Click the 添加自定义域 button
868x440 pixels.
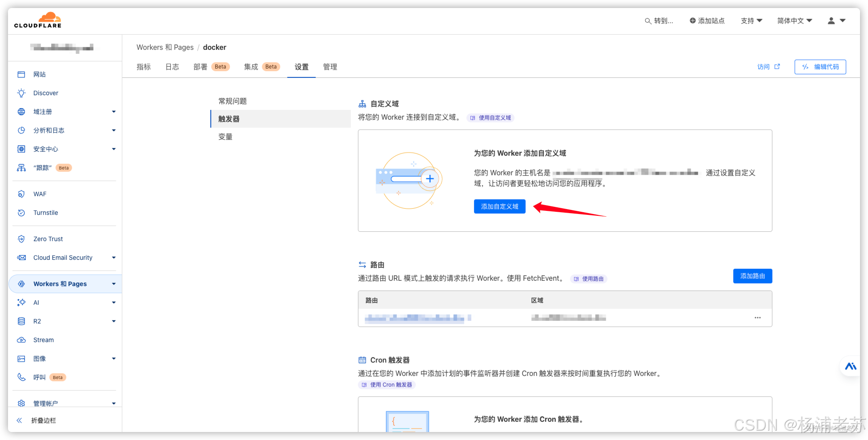(x=500, y=206)
